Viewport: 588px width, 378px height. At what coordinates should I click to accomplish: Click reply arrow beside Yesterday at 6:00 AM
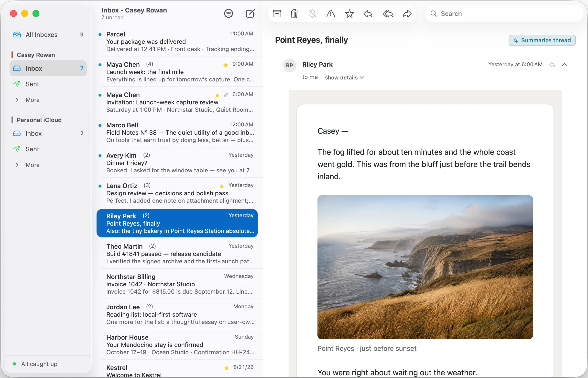coord(552,65)
